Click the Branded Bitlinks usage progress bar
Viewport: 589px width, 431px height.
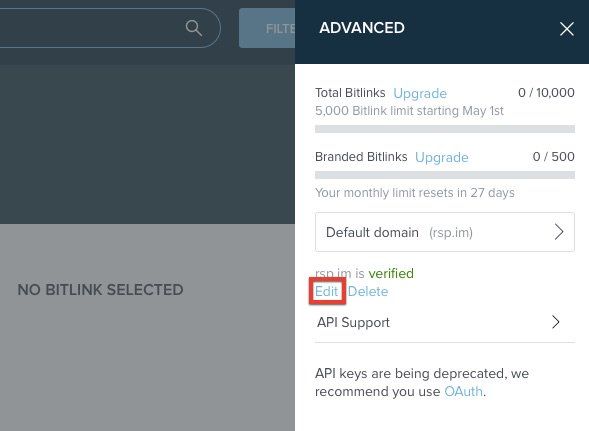tap(445, 175)
